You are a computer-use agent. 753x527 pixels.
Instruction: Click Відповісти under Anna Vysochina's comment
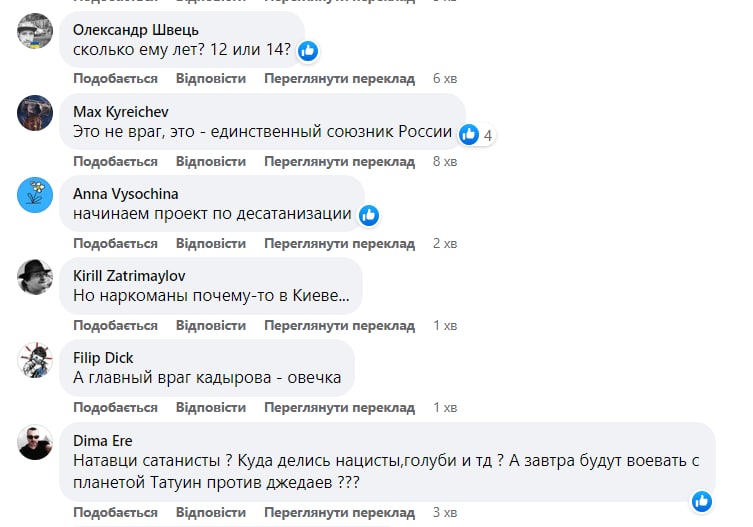click(x=210, y=244)
